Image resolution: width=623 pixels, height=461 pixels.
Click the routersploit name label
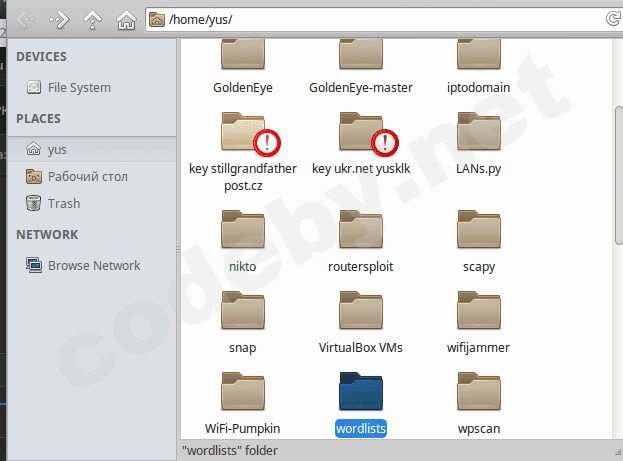(x=360, y=267)
